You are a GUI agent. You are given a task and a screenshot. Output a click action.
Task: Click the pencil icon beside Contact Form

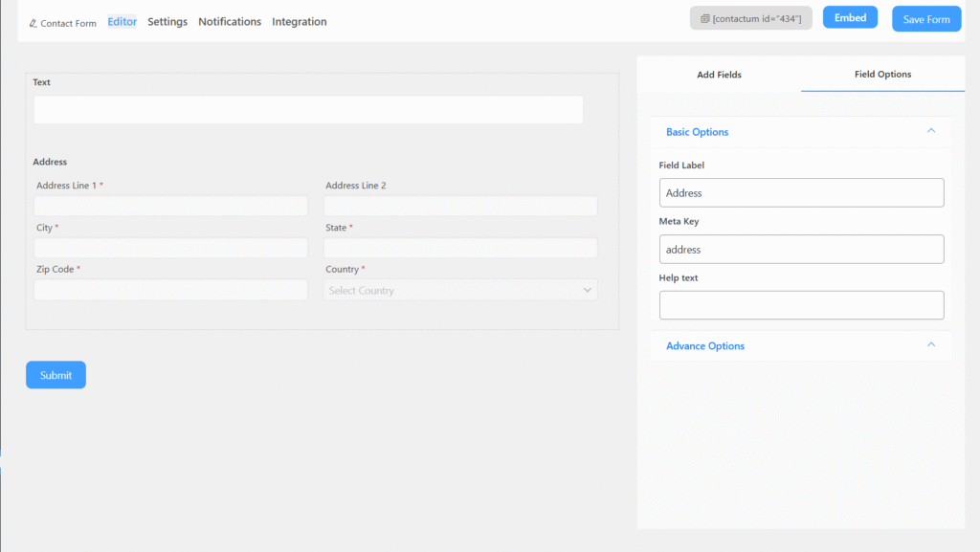tap(33, 23)
